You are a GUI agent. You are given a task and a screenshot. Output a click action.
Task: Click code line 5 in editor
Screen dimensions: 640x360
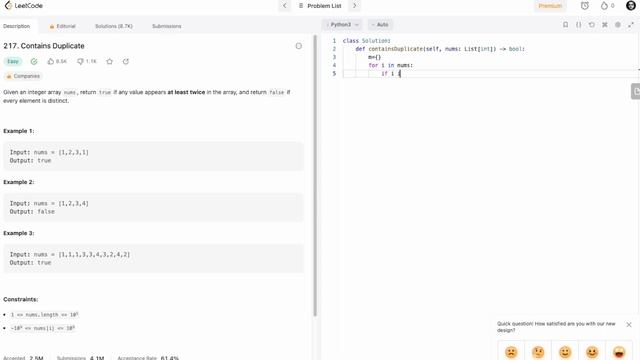(490, 73)
